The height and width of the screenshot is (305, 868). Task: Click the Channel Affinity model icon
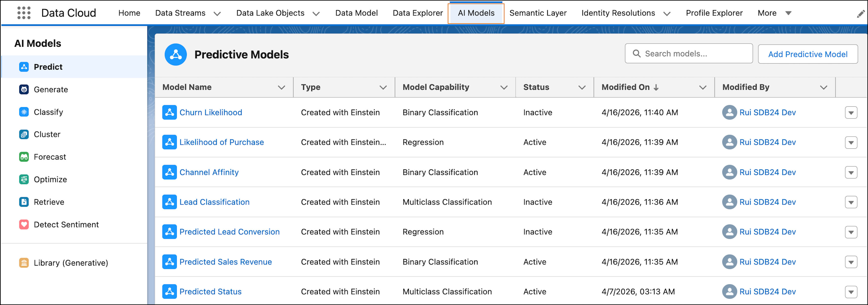tap(170, 172)
